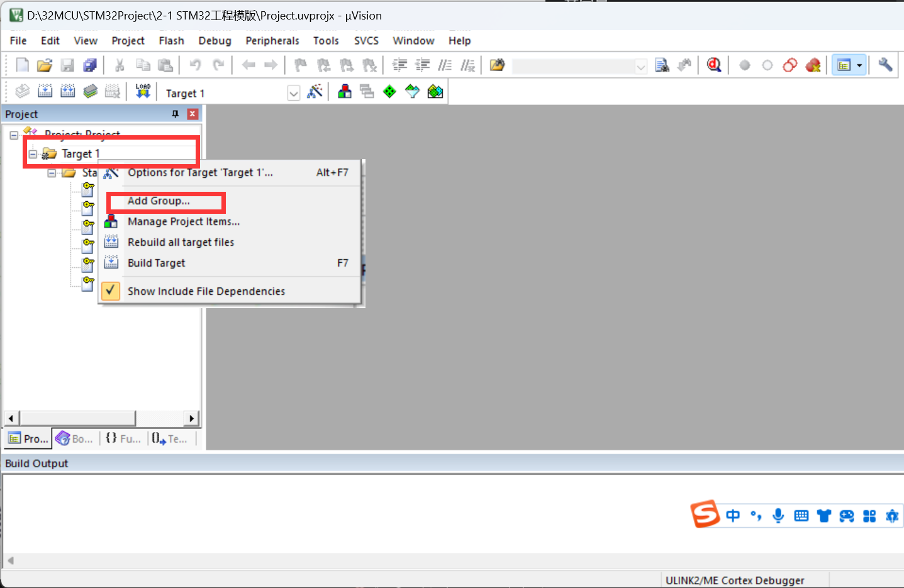
Task: Switch to the Fu... (Functions) tab
Action: point(123,438)
